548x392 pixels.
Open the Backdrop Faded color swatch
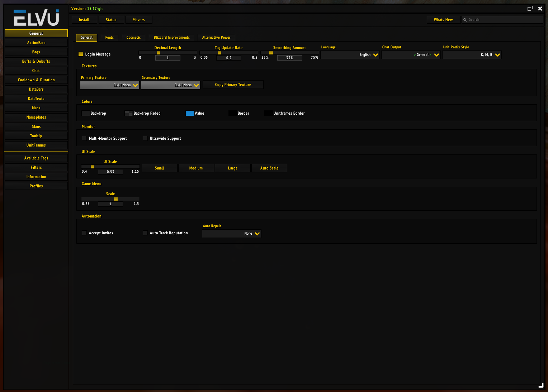click(x=128, y=113)
